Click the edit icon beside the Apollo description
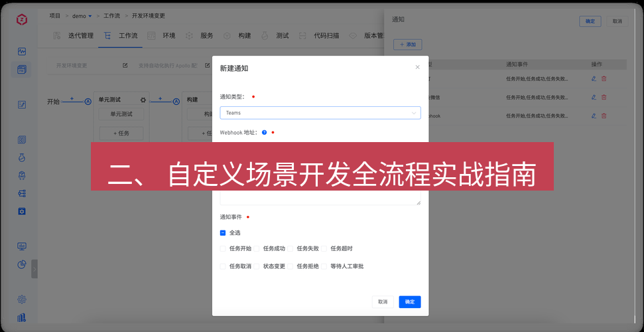The width and height of the screenshot is (644, 332). click(208, 66)
